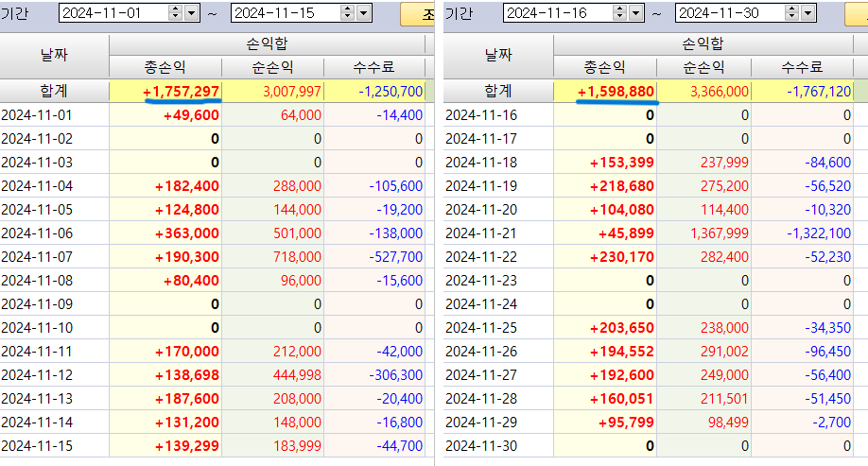
Task: Select the total +1,757,297 cell
Action: 165,91
